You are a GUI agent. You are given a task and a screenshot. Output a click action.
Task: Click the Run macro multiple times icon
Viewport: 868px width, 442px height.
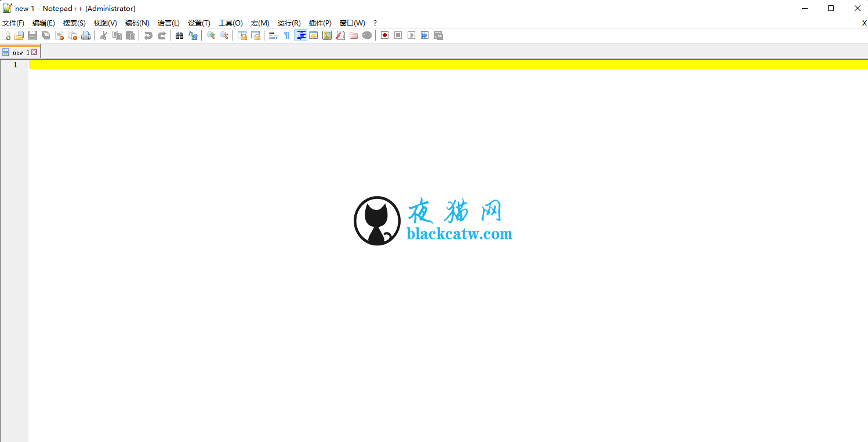[424, 35]
